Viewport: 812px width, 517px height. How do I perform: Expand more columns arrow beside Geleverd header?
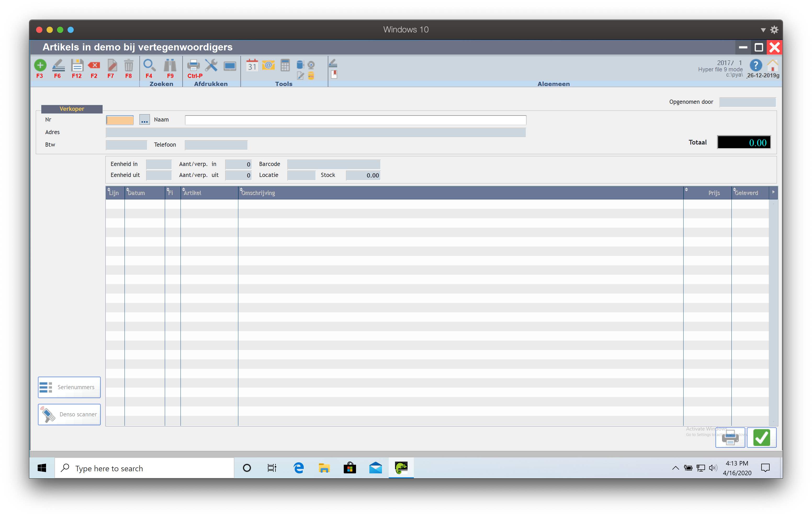tap(773, 192)
